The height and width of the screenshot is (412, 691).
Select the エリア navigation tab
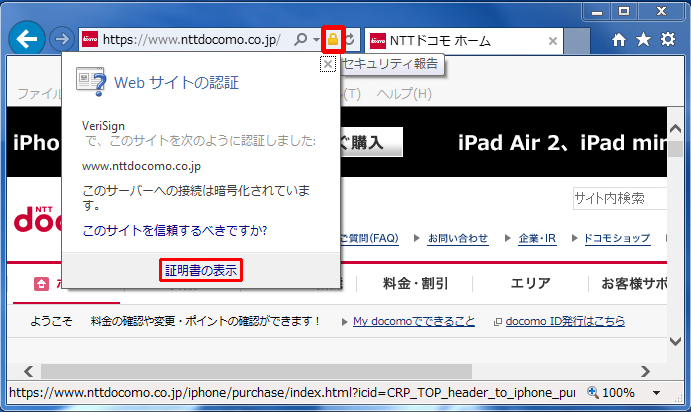(x=530, y=284)
